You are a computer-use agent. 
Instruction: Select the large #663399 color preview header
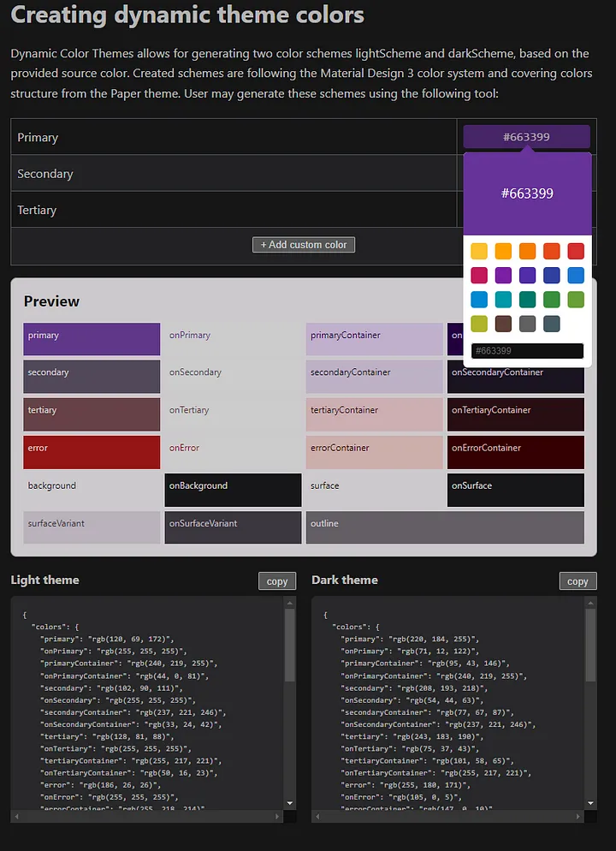tap(527, 193)
